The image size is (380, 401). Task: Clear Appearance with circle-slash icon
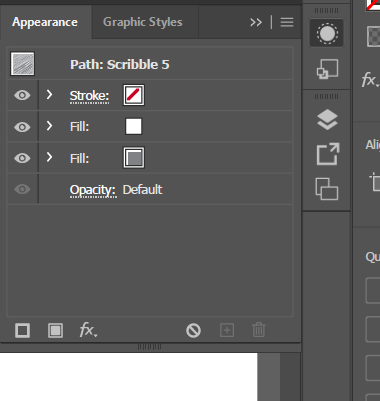pyautogui.click(x=193, y=331)
